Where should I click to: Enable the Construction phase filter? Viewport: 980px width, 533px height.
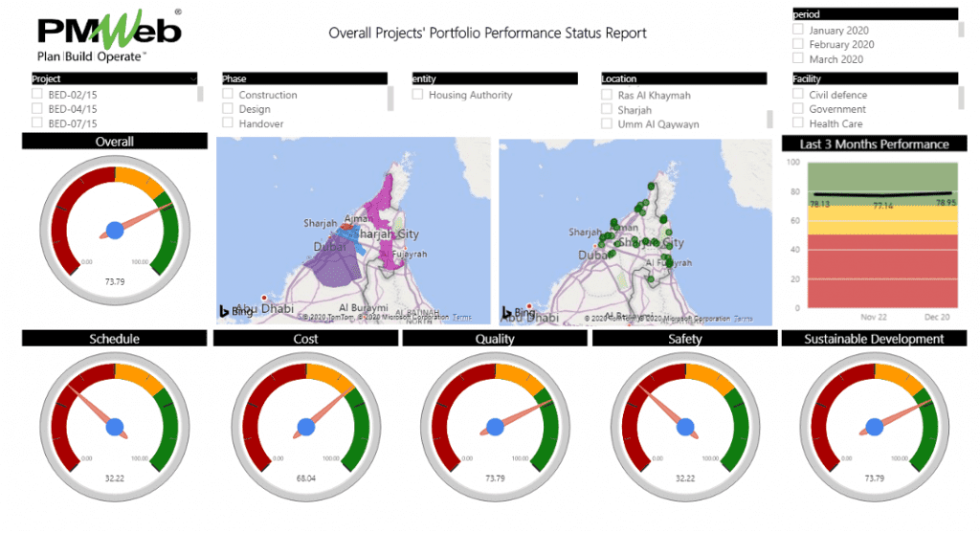(x=228, y=94)
